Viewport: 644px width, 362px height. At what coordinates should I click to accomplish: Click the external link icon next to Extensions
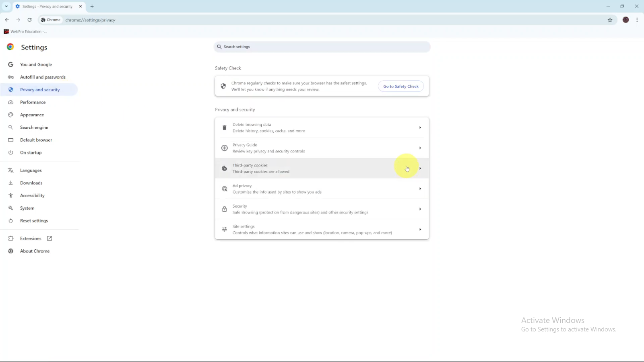pos(50,239)
